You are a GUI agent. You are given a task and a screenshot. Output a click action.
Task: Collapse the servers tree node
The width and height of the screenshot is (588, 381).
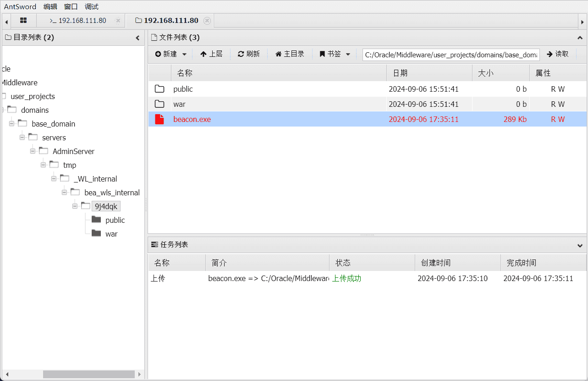coord(22,137)
